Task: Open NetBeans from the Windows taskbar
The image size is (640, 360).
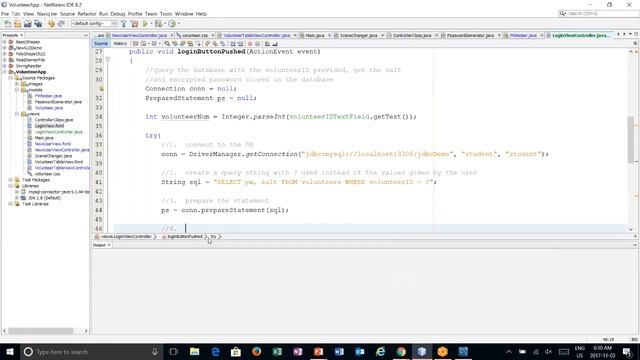Action: 422,351
